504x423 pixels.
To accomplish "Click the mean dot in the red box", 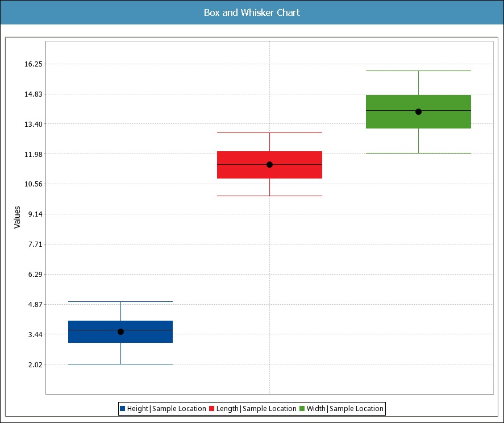I will (x=269, y=164).
